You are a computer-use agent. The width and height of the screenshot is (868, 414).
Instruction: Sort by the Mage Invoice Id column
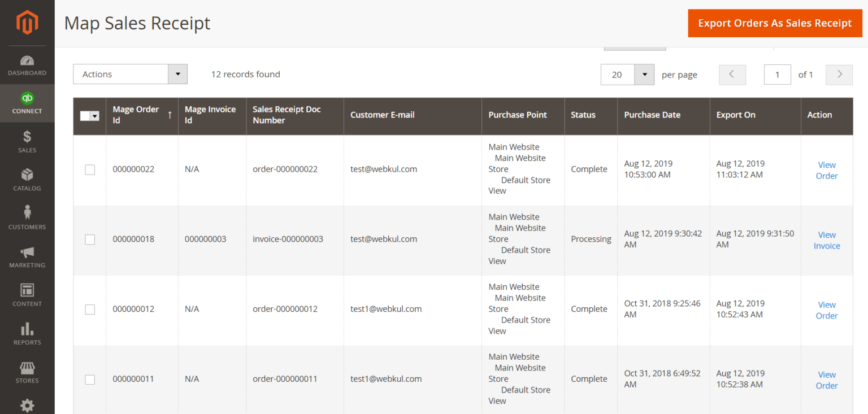tap(210, 115)
